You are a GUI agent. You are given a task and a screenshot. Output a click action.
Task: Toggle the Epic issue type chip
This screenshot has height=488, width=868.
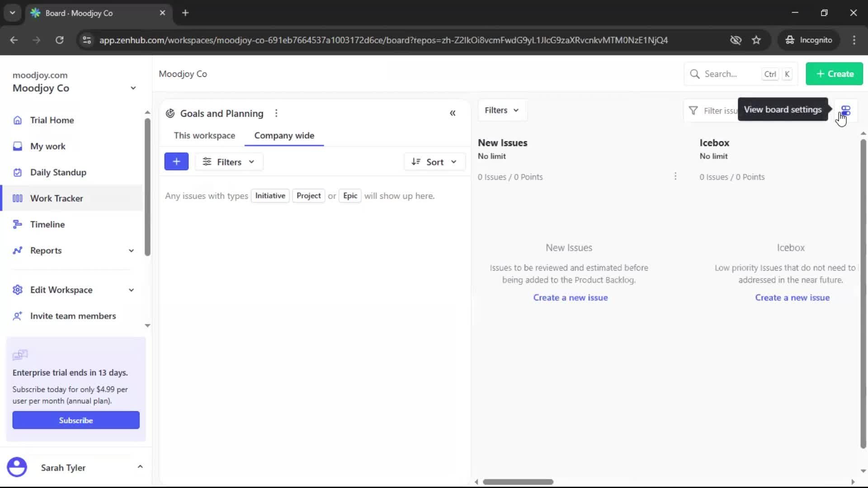coord(350,196)
